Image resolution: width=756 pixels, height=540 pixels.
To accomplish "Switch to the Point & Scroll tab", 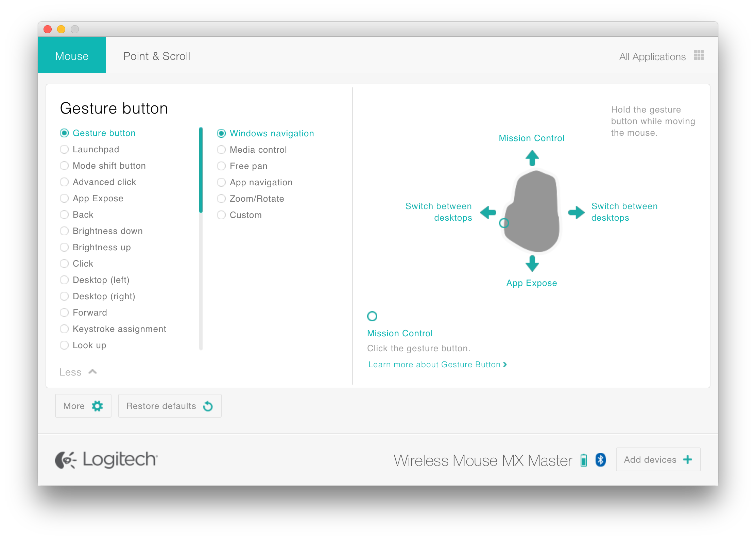I will coord(157,56).
